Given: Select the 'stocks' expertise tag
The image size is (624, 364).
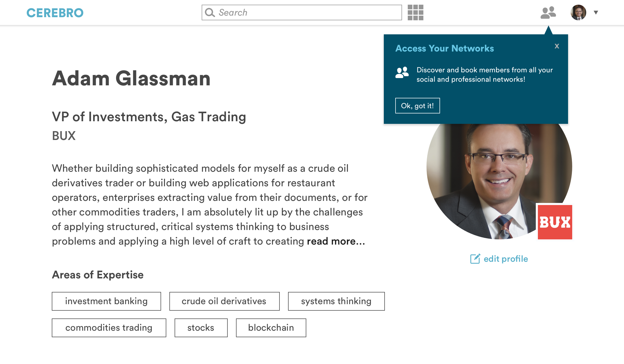Looking at the screenshot, I should 201,328.
